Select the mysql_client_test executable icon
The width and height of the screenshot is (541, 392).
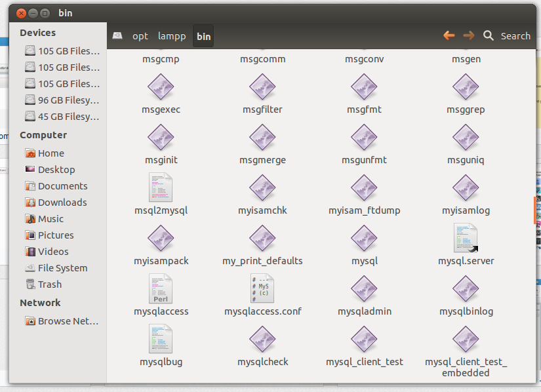pos(364,340)
